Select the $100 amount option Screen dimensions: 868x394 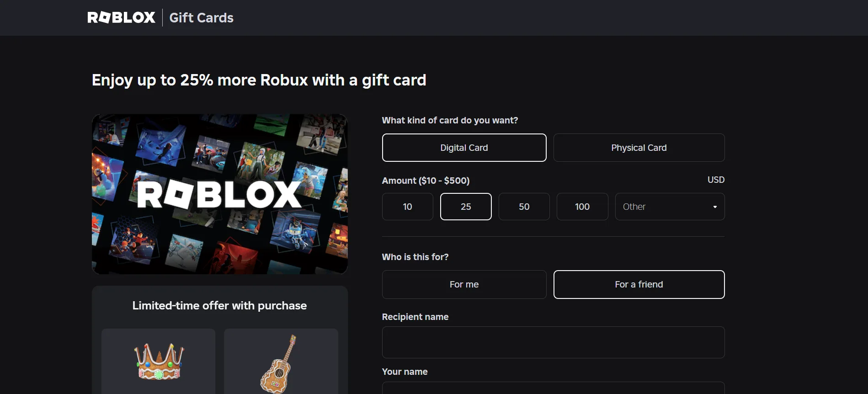point(582,207)
